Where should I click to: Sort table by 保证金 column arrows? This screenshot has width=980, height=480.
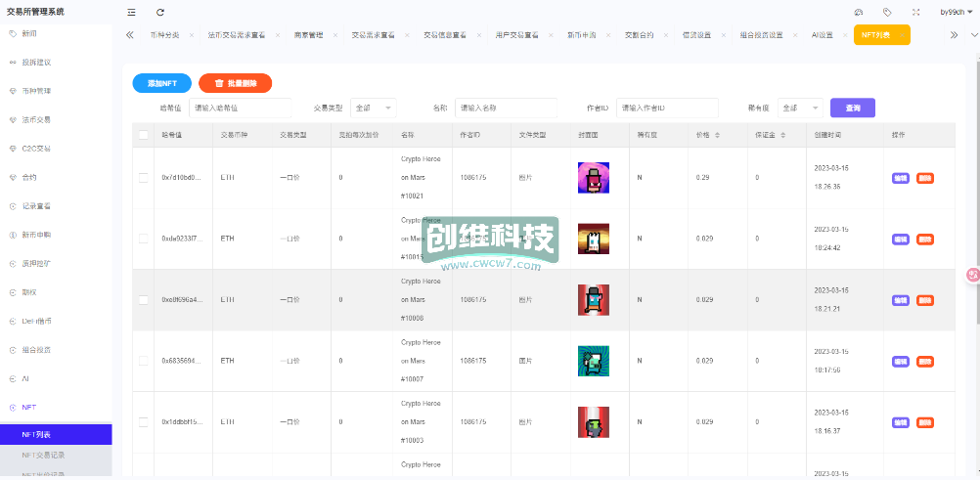[x=782, y=135]
